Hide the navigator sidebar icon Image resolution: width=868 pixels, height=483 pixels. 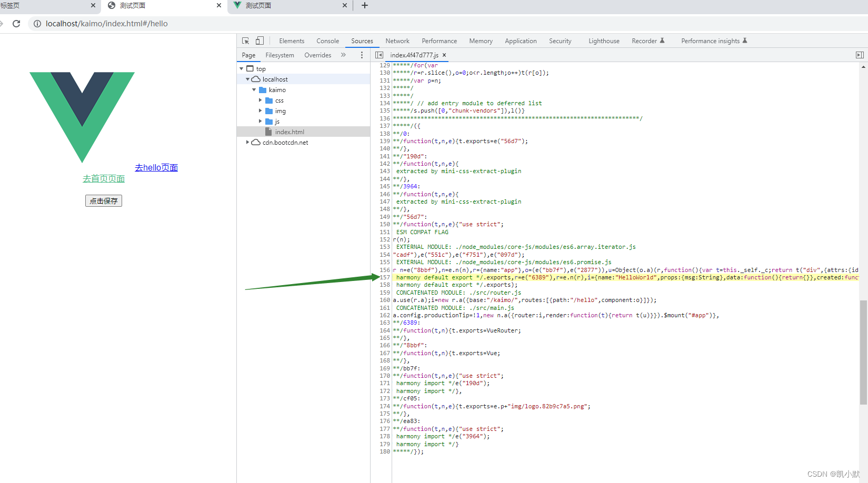click(379, 55)
